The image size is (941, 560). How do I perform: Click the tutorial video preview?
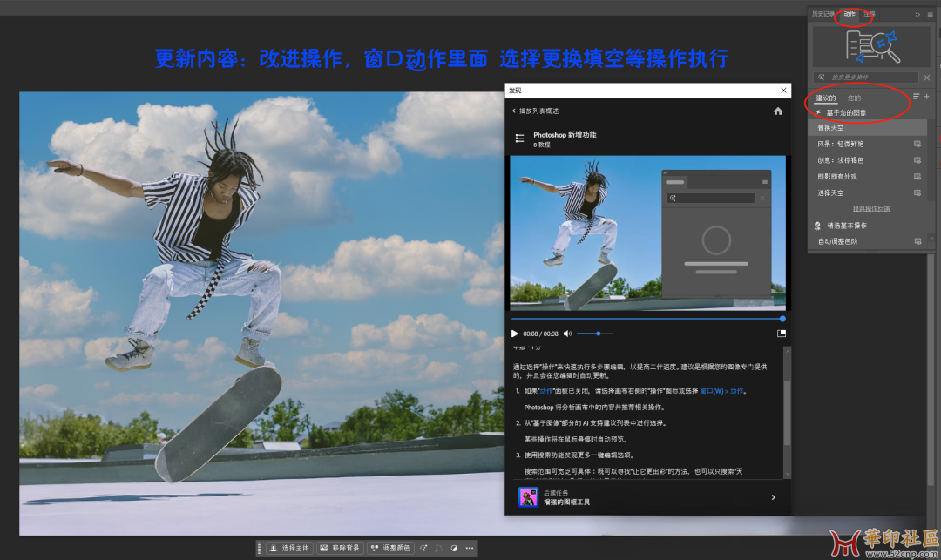(647, 233)
